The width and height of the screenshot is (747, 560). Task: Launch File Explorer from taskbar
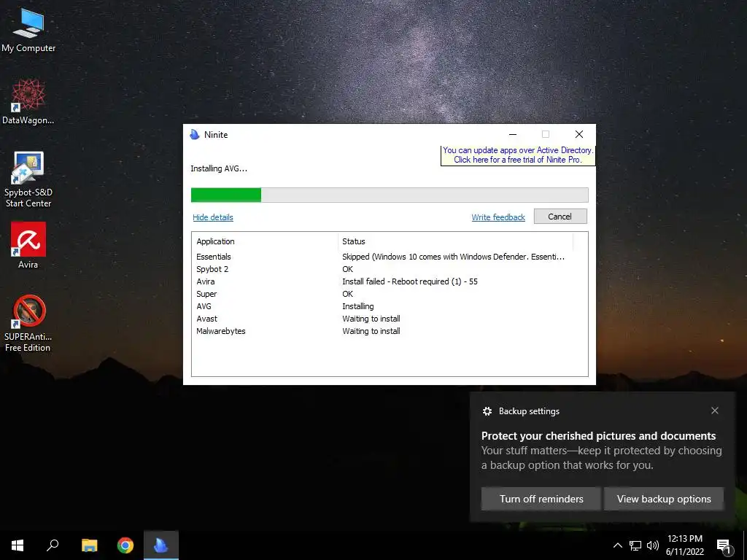tap(89, 545)
